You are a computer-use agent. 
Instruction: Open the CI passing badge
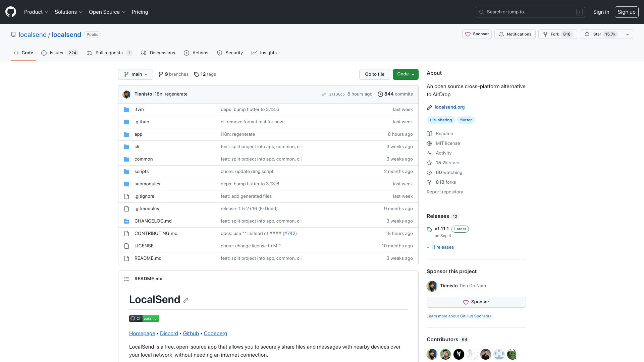click(144, 318)
